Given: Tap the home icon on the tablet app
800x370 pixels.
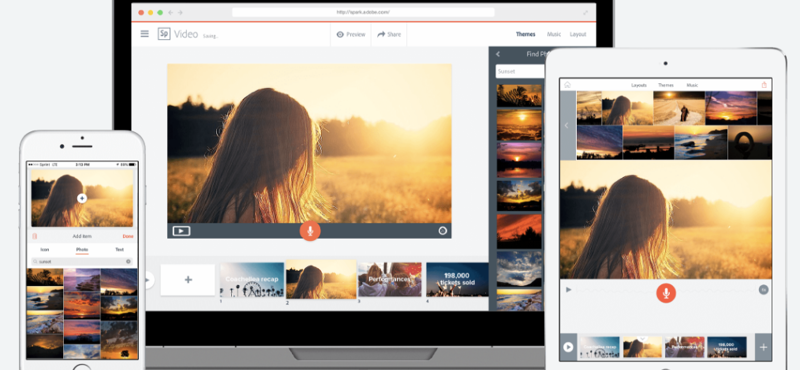Looking at the screenshot, I should pos(567,85).
